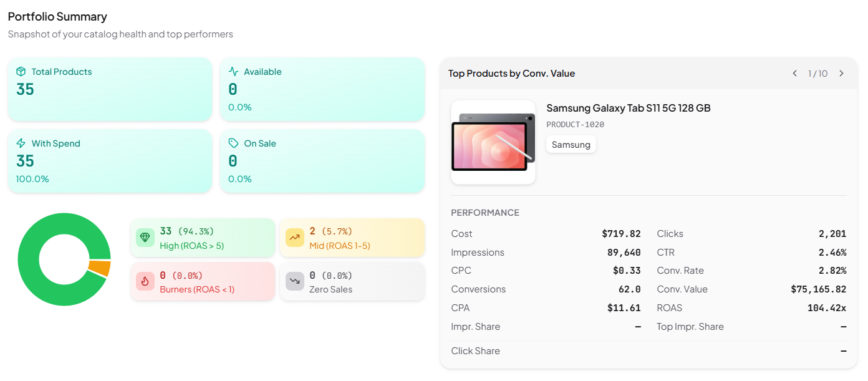Click the chart icon on Mid ROAS badge
The image size is (868, 381).
pos(294,237)
